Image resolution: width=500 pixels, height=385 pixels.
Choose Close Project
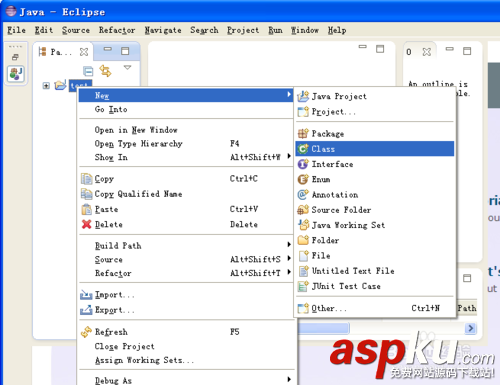tap(186, 346)
